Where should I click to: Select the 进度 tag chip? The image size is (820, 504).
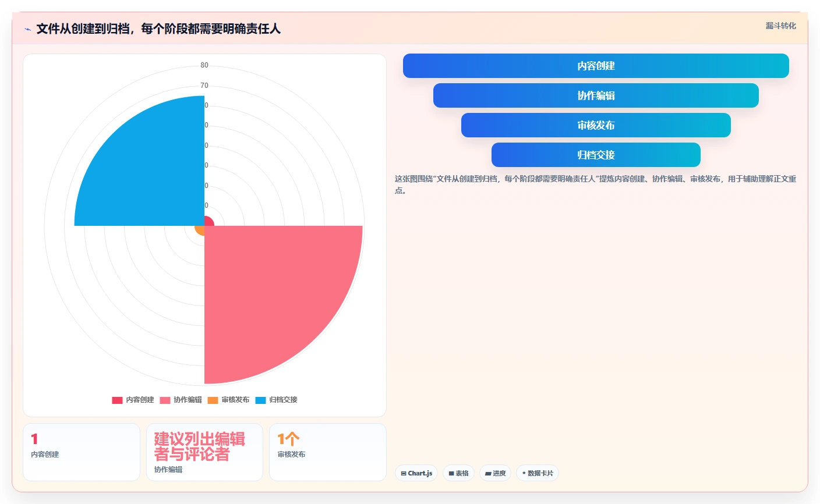pos(496,473)
